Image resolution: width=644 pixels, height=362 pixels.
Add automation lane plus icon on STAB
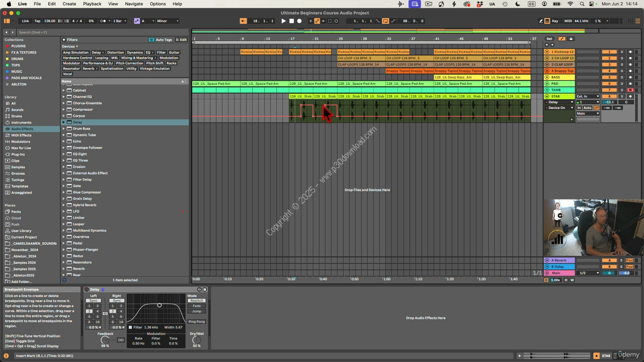[572, 120]
